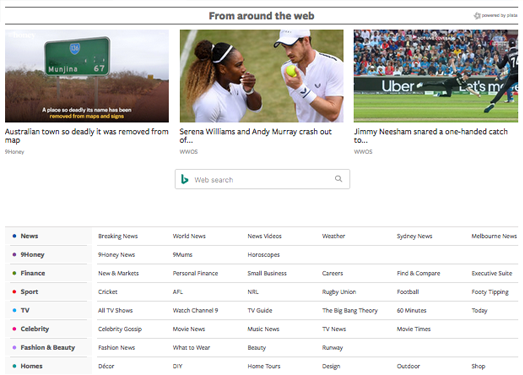The width and height of the screenshot is (523, 375).
Task: Go to AFL
Action: click(x=178, y=292)
